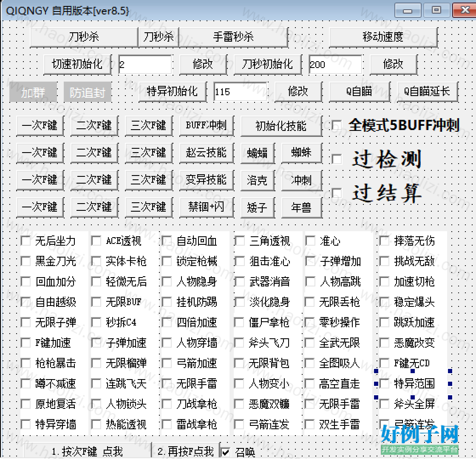The image size is (476, 459).
Task: Enable F键无CD checkbox
Action: tap(384, 363)
